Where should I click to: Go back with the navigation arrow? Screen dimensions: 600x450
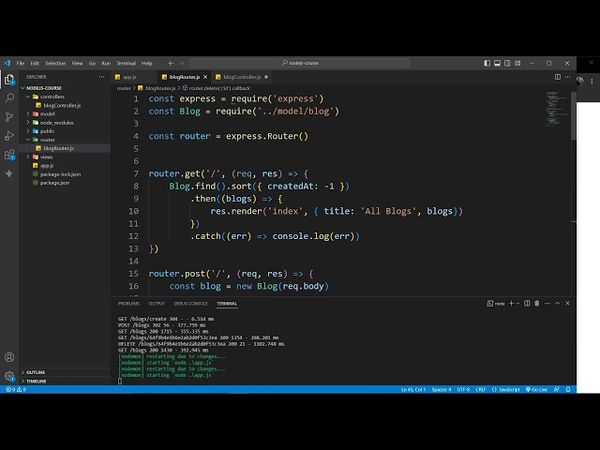(x=171, y=63)
